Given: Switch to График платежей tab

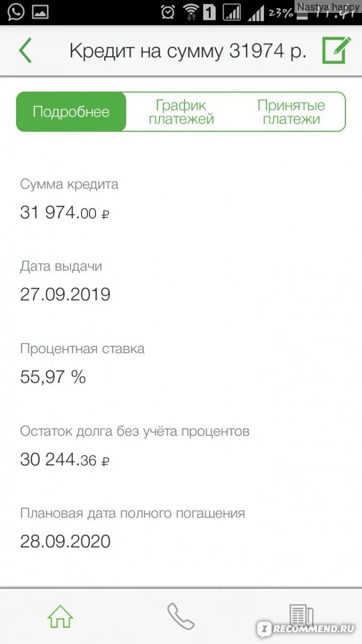Looking at the screenshot, I should click(x=181, y=112).
